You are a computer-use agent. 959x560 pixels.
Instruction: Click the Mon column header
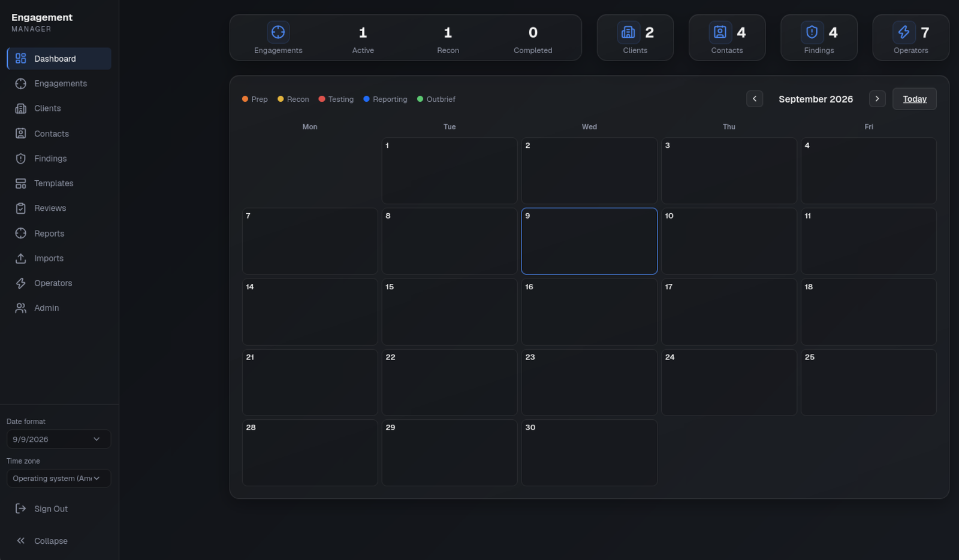pos(310,126)
